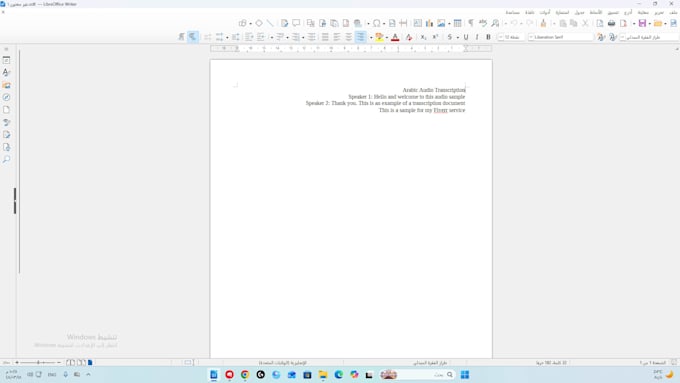Image resolution: width=680 pixels, height=383 pixels.
Task: Open the أدرج (Insert) menu
Action: [x=628, y=13]
